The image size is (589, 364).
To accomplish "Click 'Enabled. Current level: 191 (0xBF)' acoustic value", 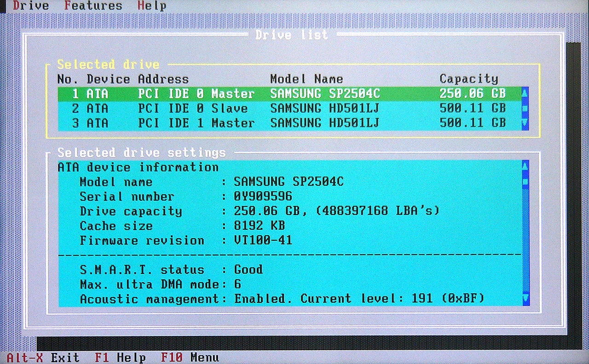I will pos(359,299).
